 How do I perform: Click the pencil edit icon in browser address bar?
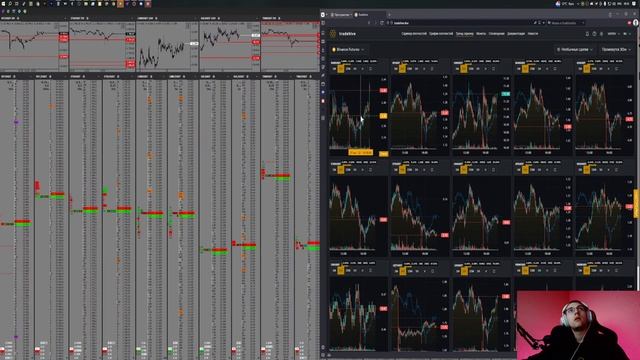(535, 23)
